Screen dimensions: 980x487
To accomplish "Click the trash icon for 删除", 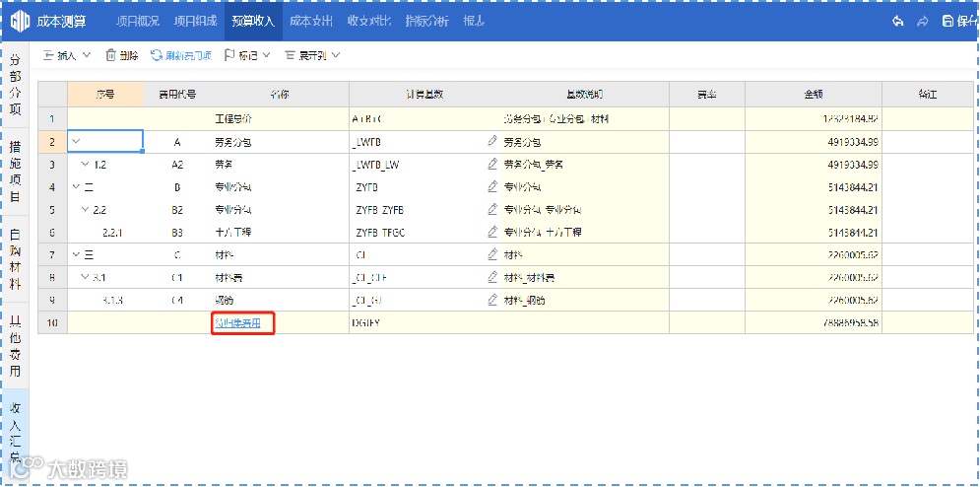I will (110, 55).
